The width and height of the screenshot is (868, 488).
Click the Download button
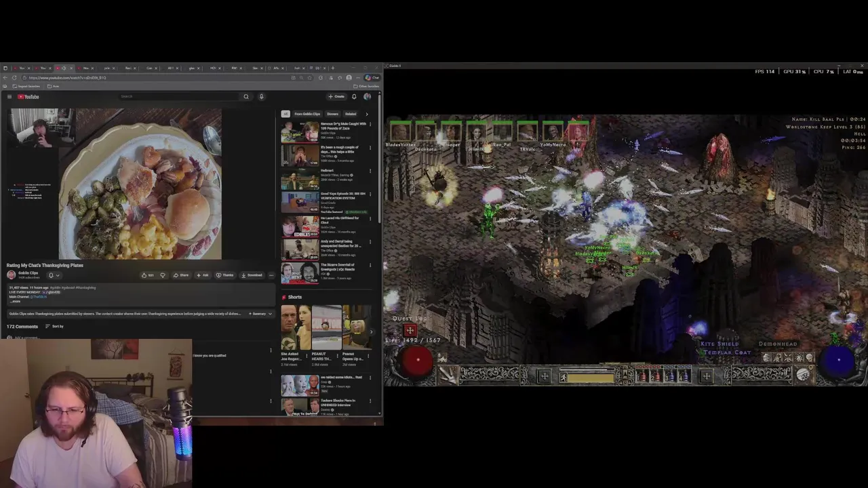tap(252, 275)
